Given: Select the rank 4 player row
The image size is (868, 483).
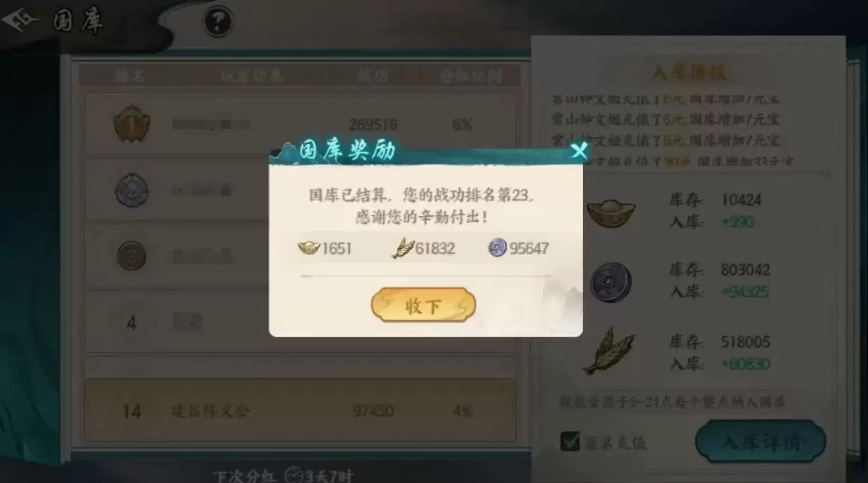Looking at the screenshot, I should 301,322.
